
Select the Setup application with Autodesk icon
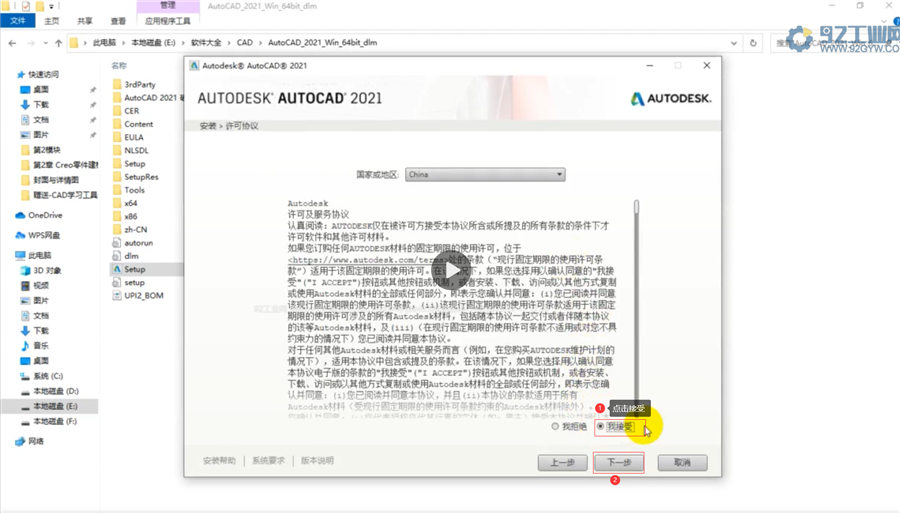coord(117,269)
